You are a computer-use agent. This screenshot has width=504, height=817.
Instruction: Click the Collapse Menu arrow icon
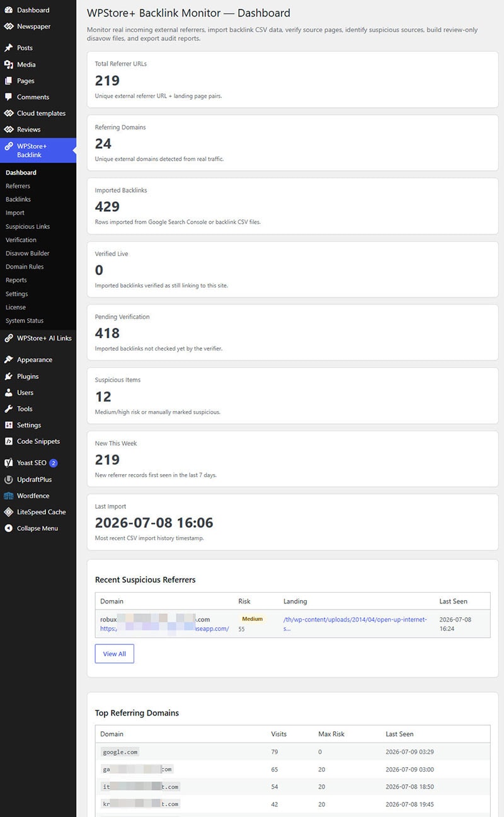8,528
